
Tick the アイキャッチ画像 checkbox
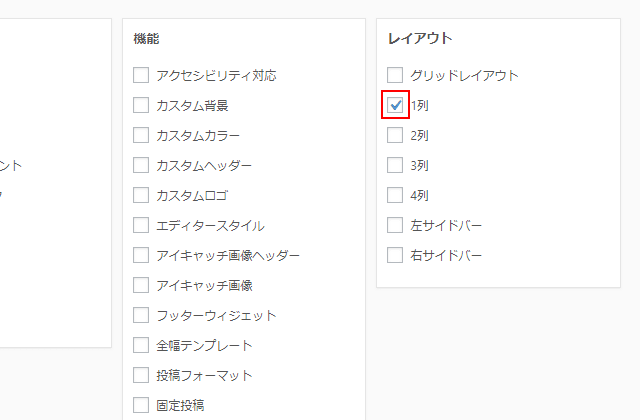141,285
